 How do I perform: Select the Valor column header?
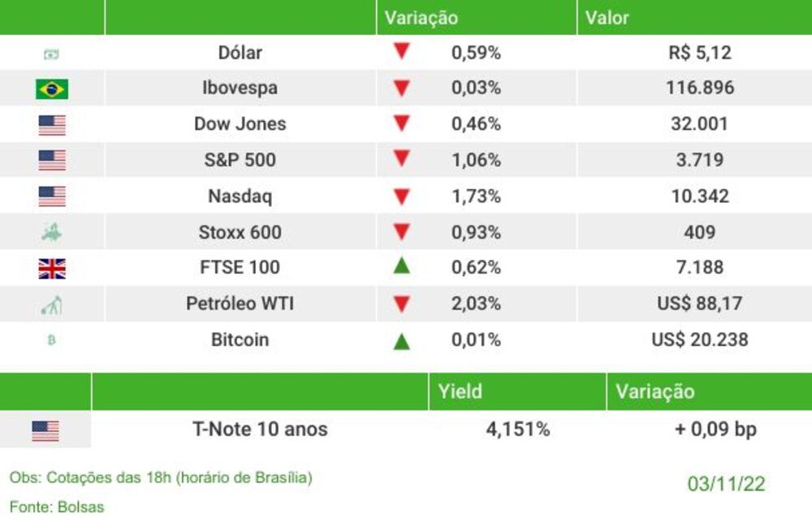607,18
